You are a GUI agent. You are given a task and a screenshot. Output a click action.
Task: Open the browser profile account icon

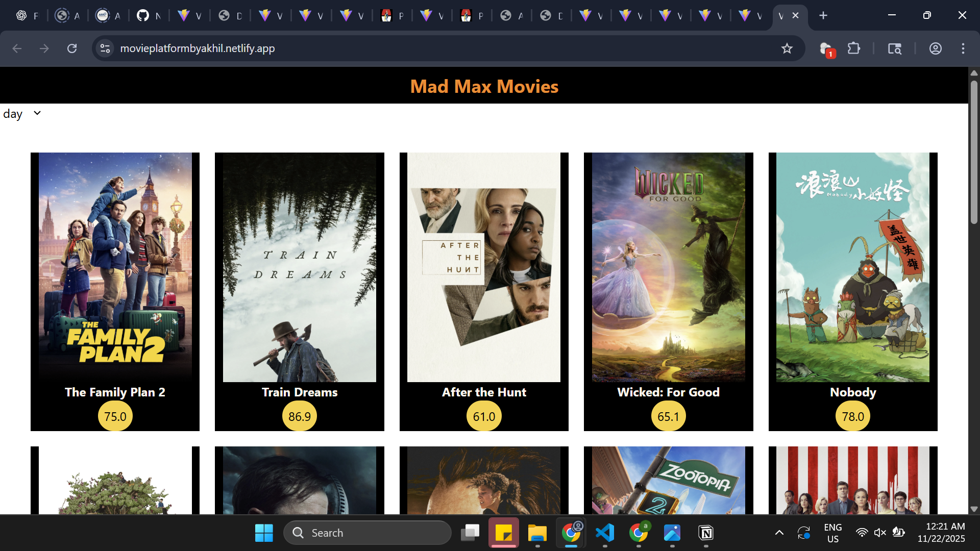[x=936, y=48]
